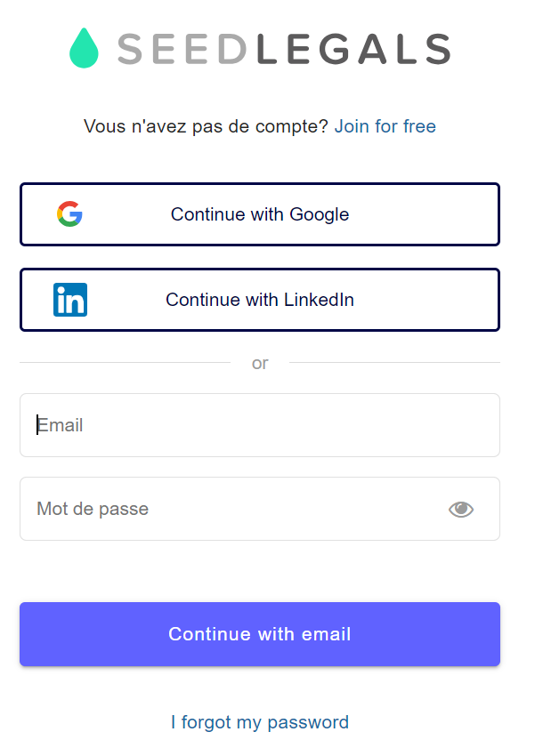535x756 pixels.
Task: Click the "or" divider label
Action: 260,363
